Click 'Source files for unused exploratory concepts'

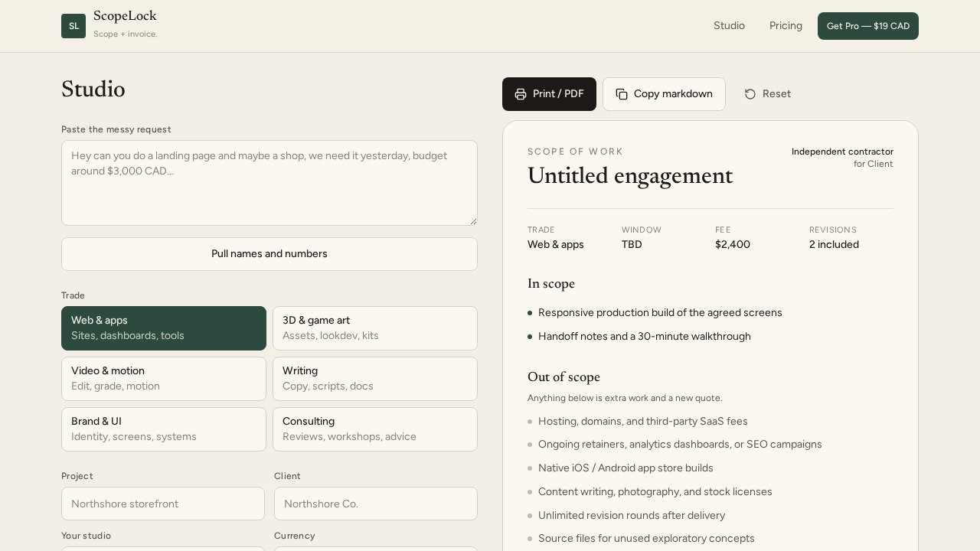coord(646,539)
